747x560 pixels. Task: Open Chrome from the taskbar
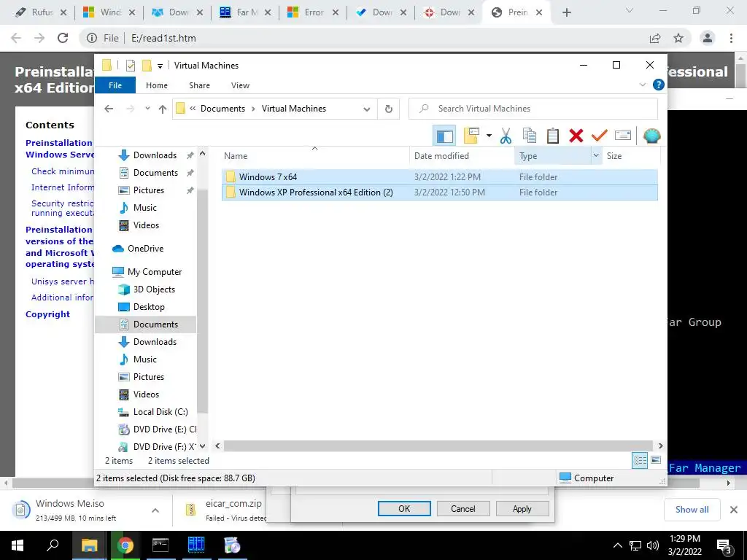coord(125,545)
